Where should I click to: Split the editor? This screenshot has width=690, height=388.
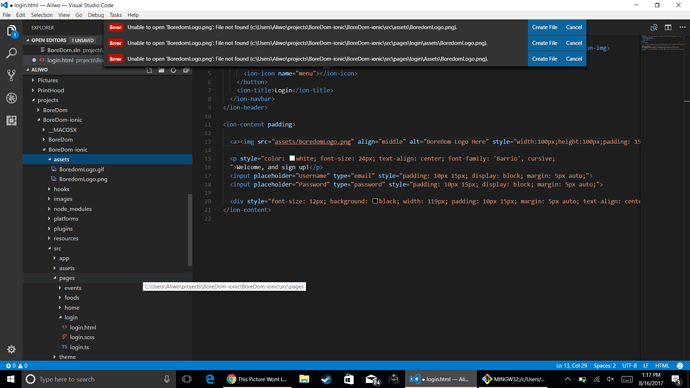coord(668,27)
